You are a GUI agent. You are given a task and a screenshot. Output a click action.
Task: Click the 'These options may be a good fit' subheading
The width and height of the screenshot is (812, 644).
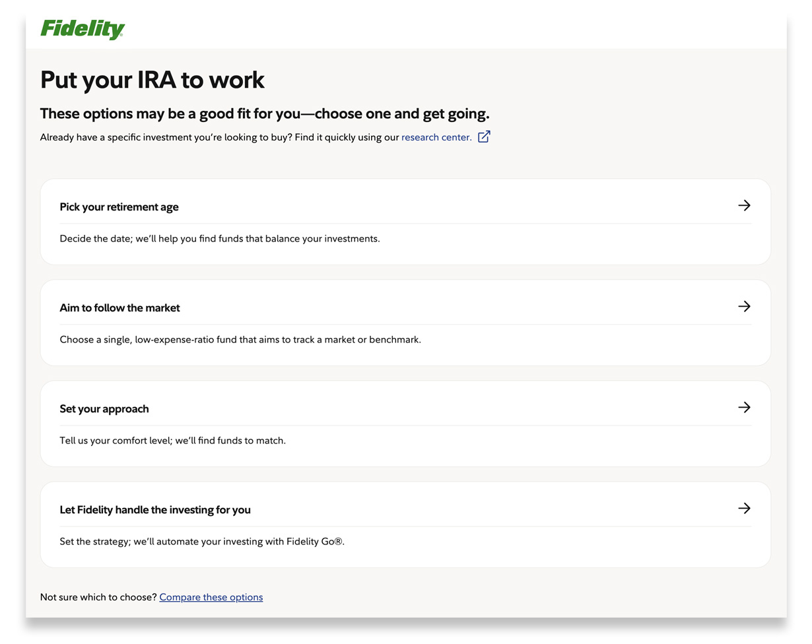(x=265, y=113)
